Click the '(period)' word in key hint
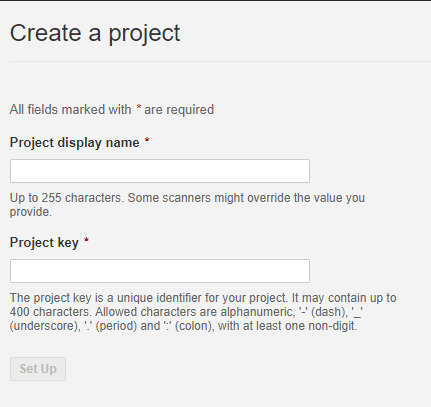The height and width of the screenshot is (407, 431). coord(116,326)
